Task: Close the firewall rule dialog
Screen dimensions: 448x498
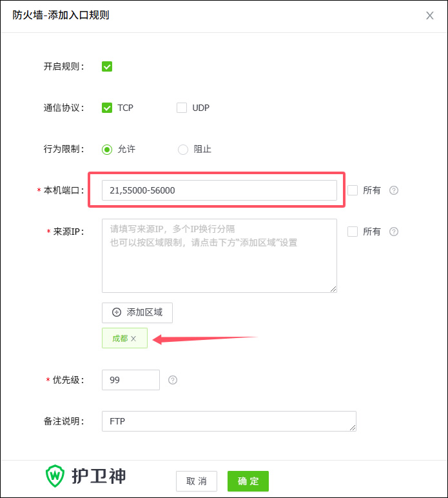Action: 429,15
